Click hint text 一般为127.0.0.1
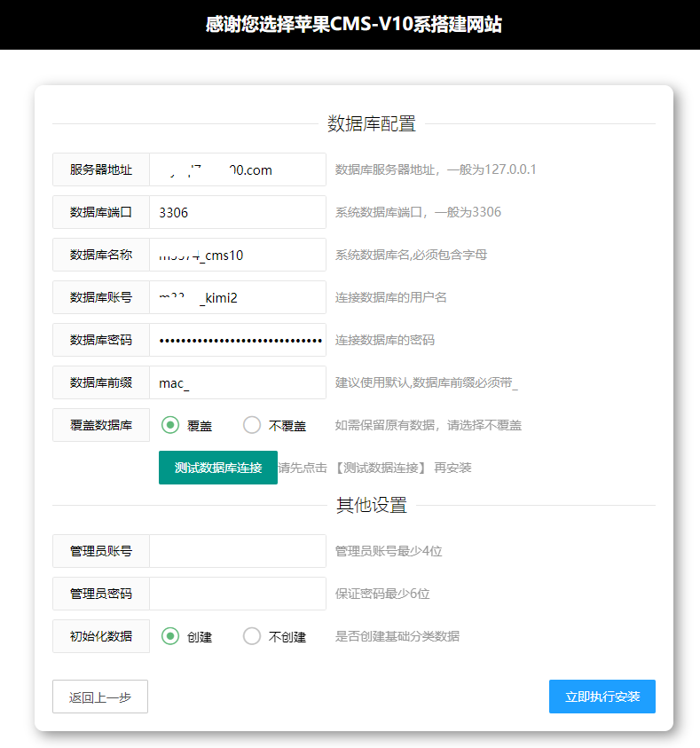Image resolution: width=700 pixels, height=748 pixels. pos(492,169)
